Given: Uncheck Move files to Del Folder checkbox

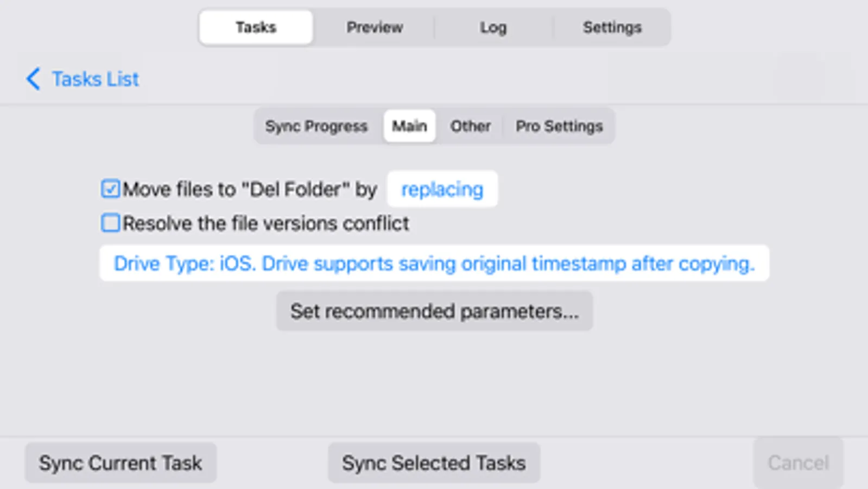Looking at the screenshot, I should pos(110,189).
